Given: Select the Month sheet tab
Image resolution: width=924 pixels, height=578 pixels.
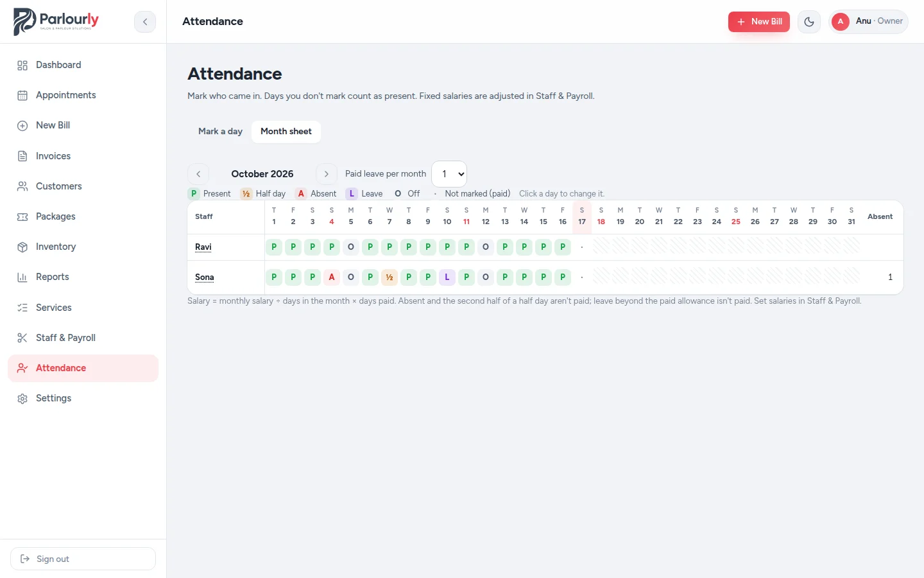Looking at the screenshot, I should point(286,132).
